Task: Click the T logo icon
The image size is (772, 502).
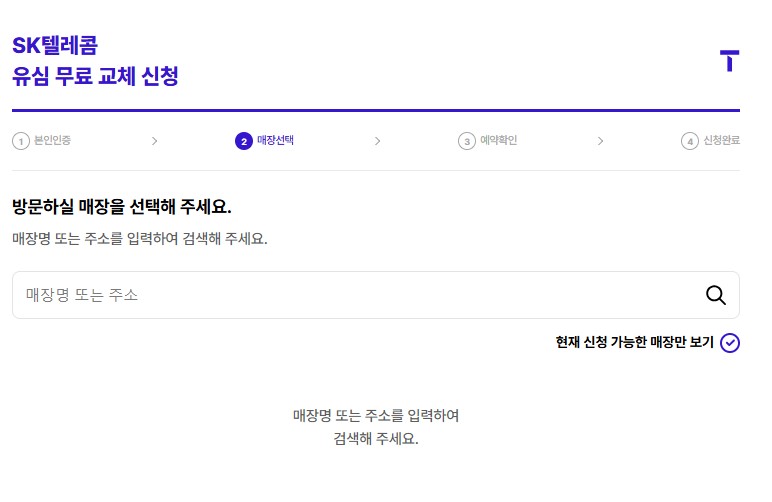Action: click(729, 61)
